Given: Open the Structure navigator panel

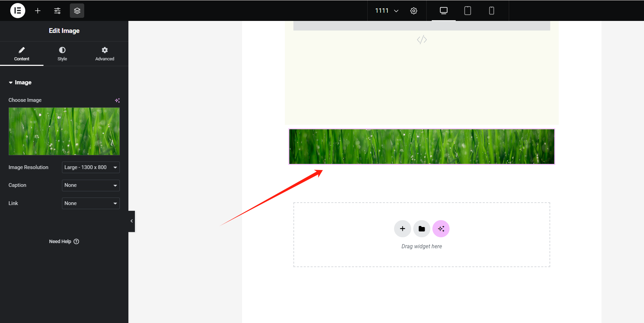Looking at the screenshot, I should (x=77, y=10).
